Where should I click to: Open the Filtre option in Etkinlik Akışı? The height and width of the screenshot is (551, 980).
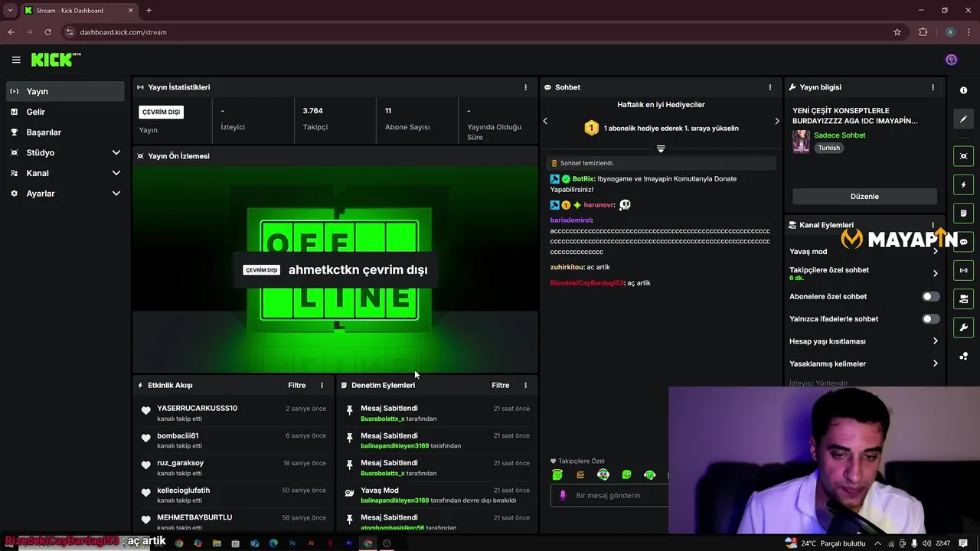point(296,385)
